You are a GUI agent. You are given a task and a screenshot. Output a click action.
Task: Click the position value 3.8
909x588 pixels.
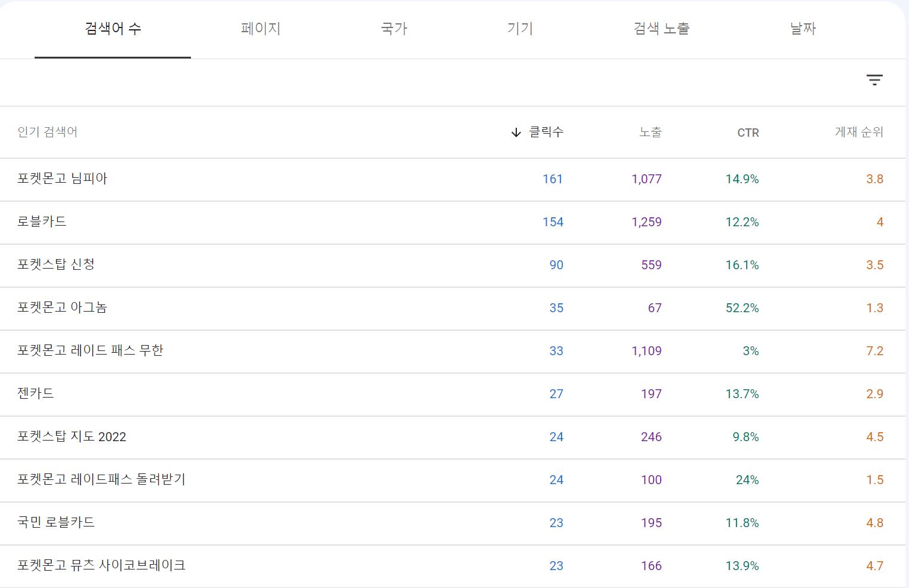[875, 179]
